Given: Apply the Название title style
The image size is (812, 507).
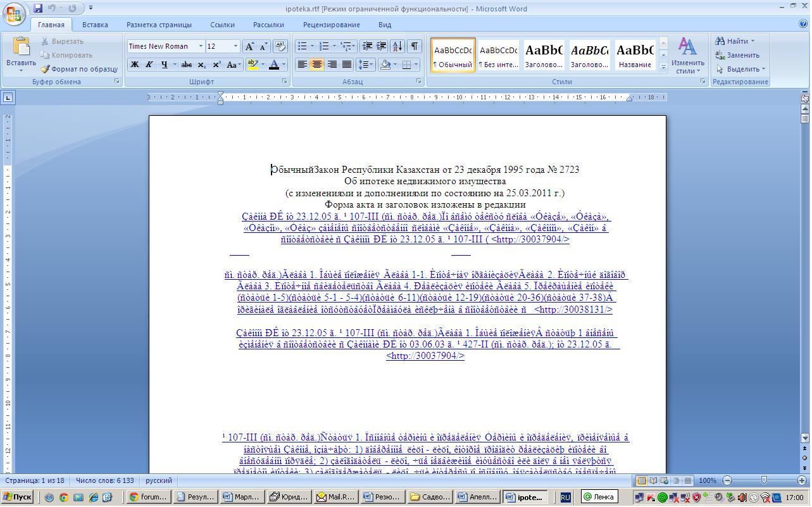Looking at the screenshot, I should 635,55.
